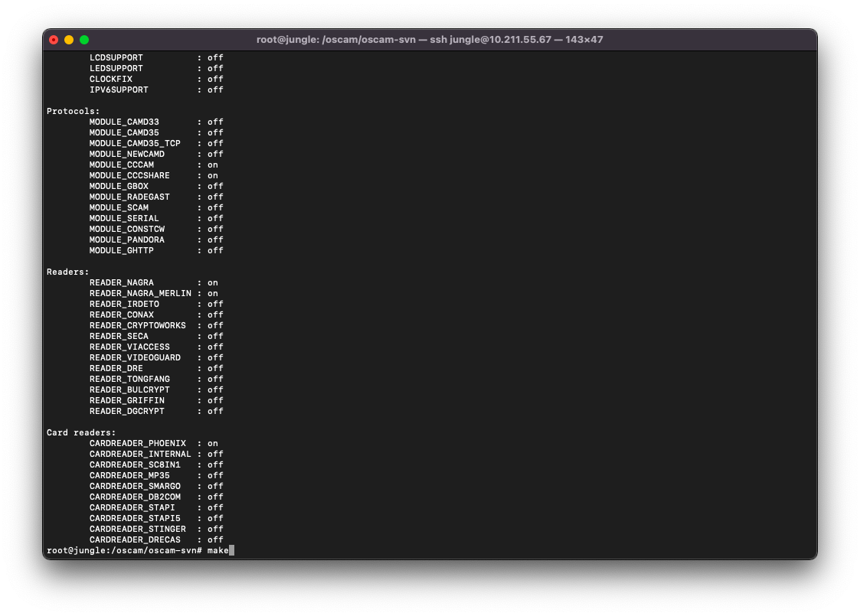
Task: Click the root@jungle shell prompt text
Action: [x=124, y=550]
